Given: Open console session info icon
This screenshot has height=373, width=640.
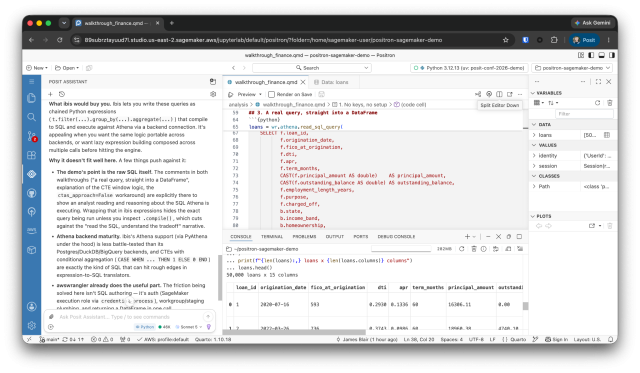Looking at the screenshot, I should [x=484, y=249].
